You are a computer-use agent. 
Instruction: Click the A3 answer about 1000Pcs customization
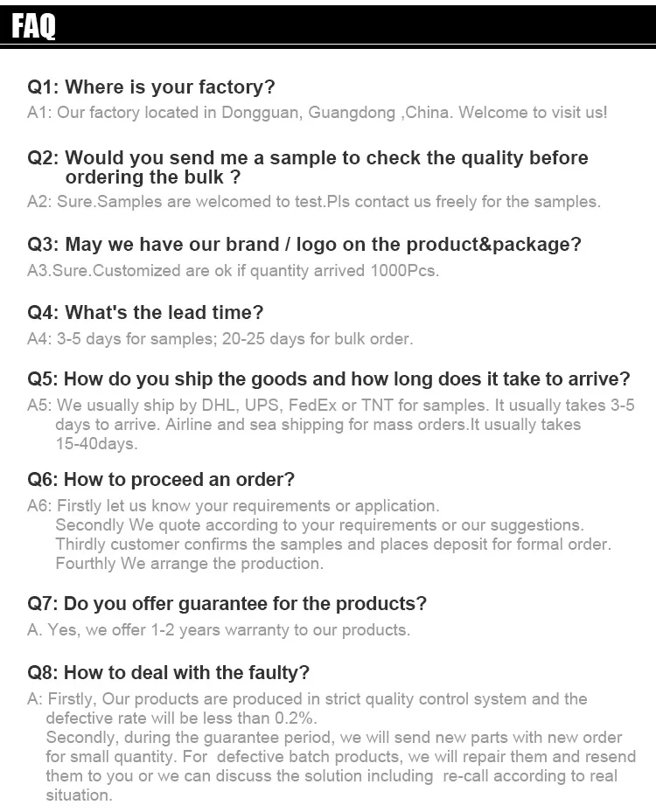(x=233, y=271)
